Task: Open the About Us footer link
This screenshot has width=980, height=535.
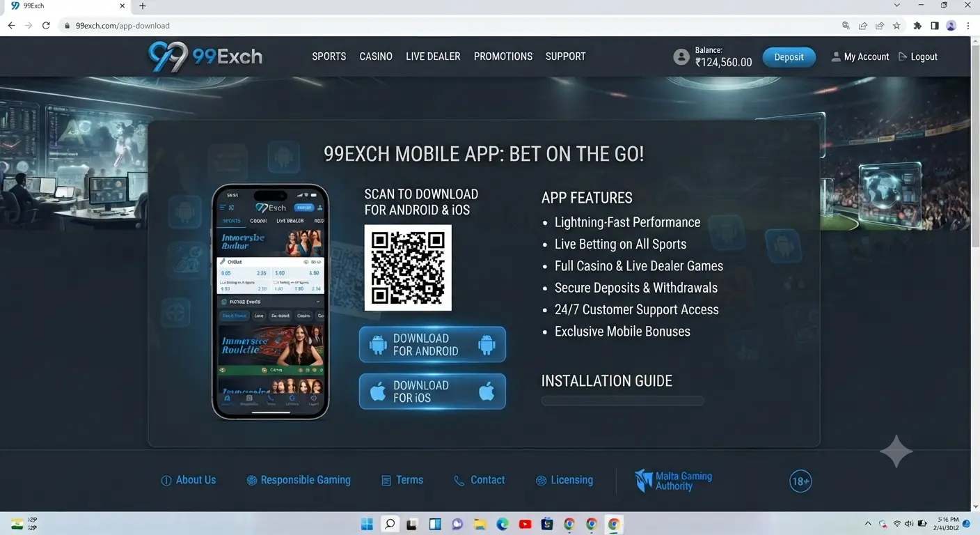Action: [x=189, y=480]
